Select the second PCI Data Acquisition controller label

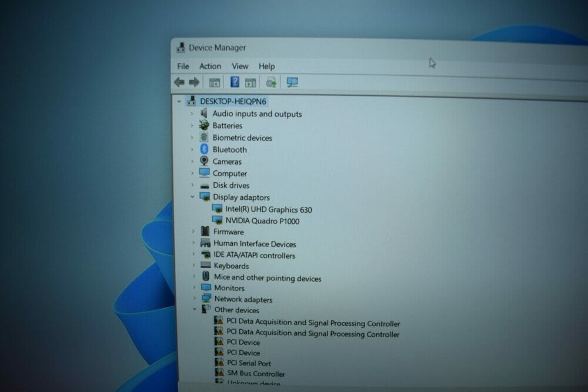313,333
